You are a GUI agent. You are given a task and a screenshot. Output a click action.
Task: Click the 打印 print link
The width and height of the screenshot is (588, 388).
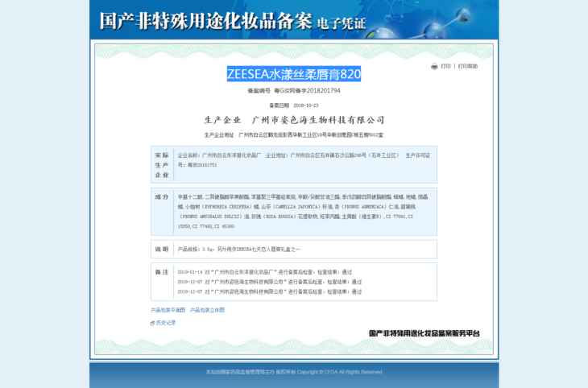pyautogui.click(x=445, y=66)
